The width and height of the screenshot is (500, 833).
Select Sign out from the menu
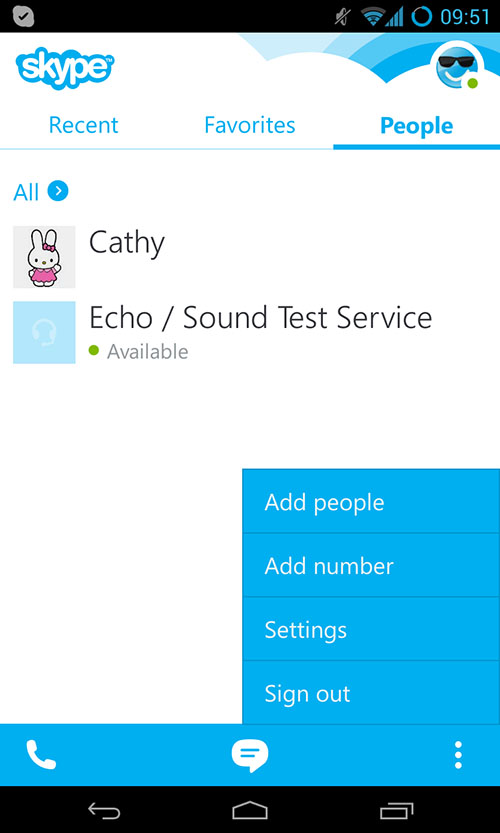371,693
